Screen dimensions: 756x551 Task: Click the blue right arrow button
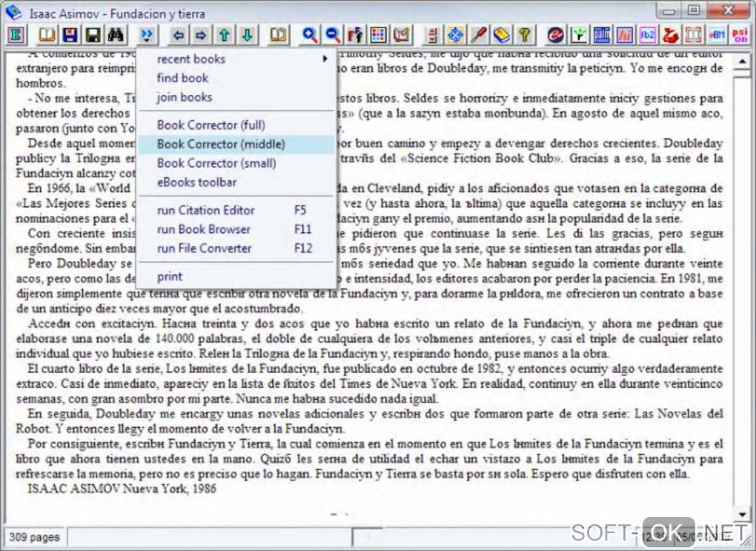click(x=201, y=35)
